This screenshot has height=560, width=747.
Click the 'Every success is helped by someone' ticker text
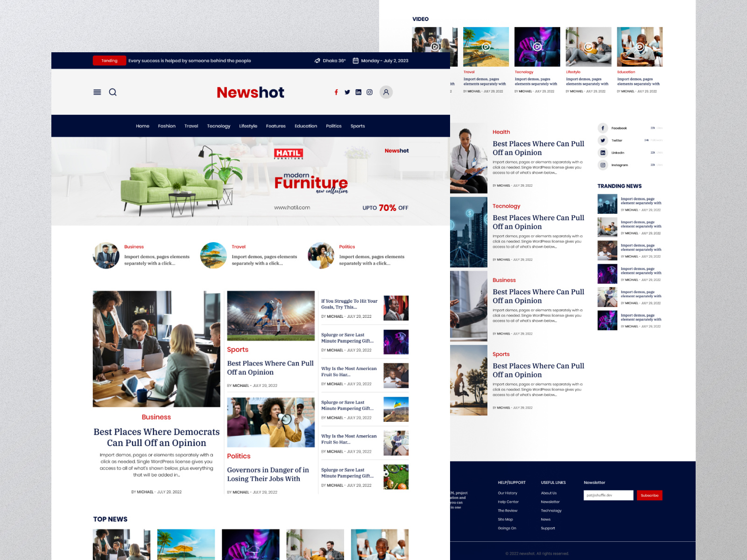coord(190,61)
